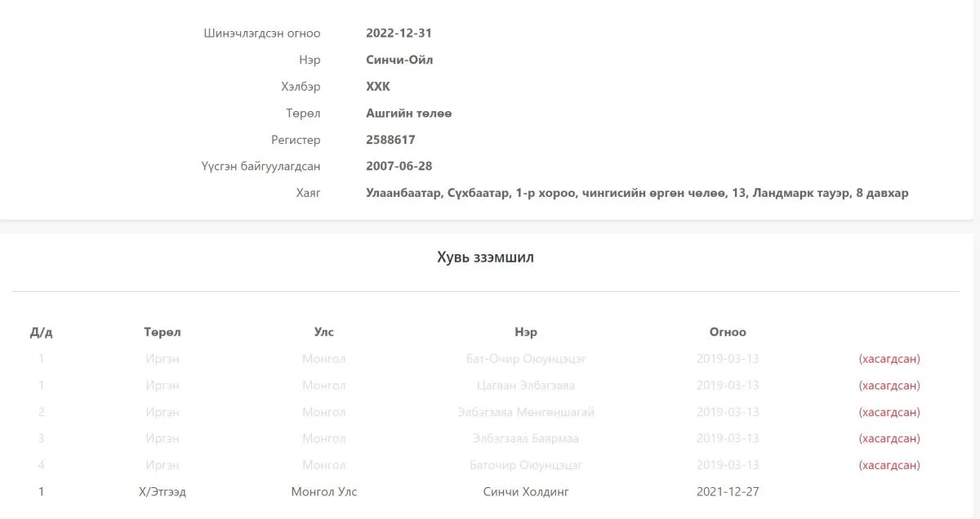This screenshot has height=519, width=980.
Task: Click the 2021-12-27 date cell
Action: pos(728,492)
